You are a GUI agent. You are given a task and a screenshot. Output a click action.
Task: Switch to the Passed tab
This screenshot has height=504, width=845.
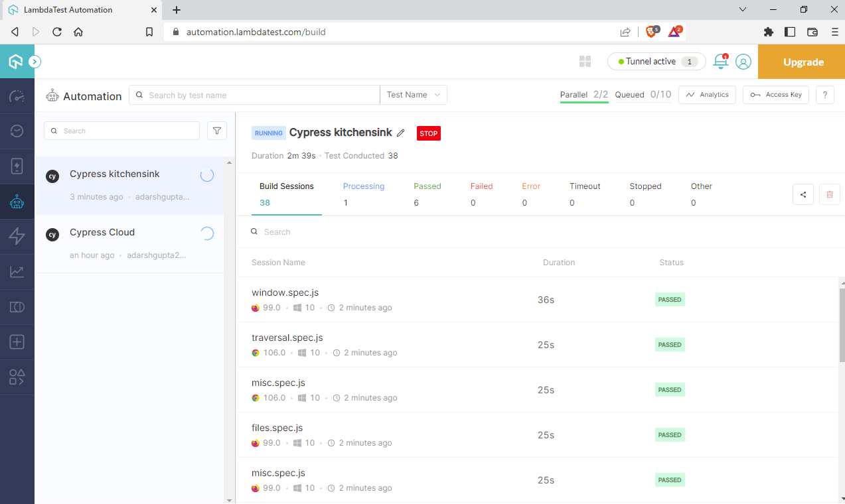point(427,194)
